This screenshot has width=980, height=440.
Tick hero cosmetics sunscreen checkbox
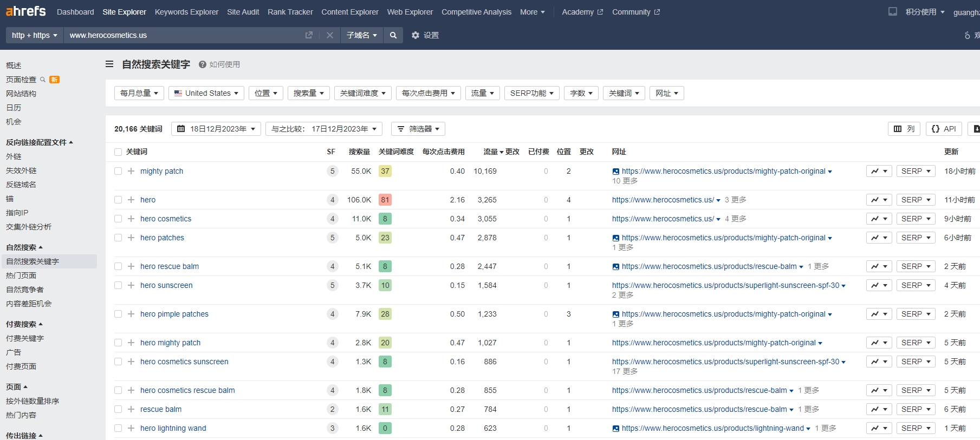pyautogui.click(x=118, y=362)
